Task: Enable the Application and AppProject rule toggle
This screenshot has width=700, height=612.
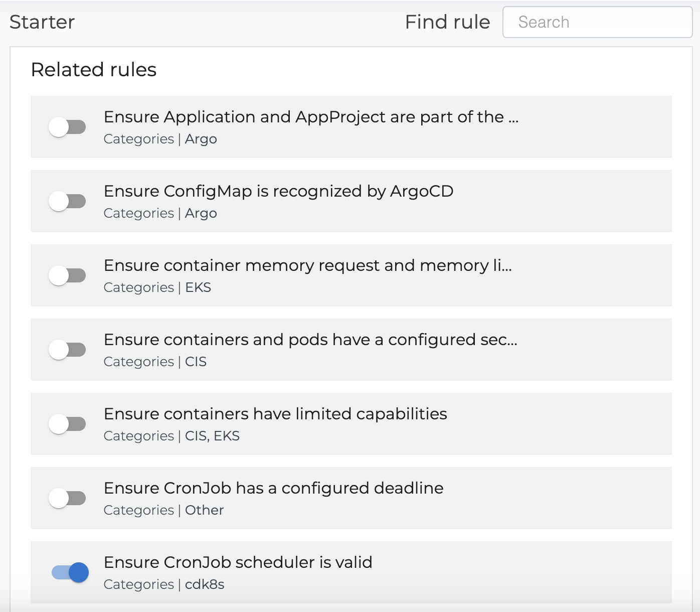Action: [67, 127]
